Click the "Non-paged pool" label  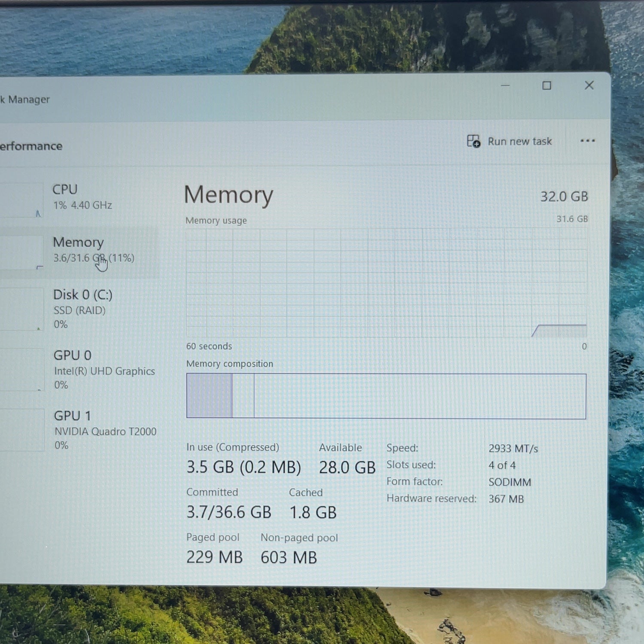299,538
